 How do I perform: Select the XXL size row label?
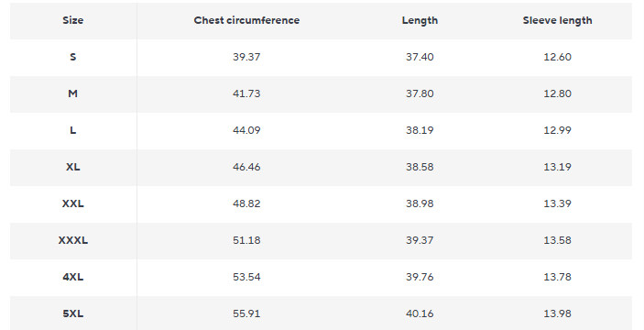(x=73, y=203)
